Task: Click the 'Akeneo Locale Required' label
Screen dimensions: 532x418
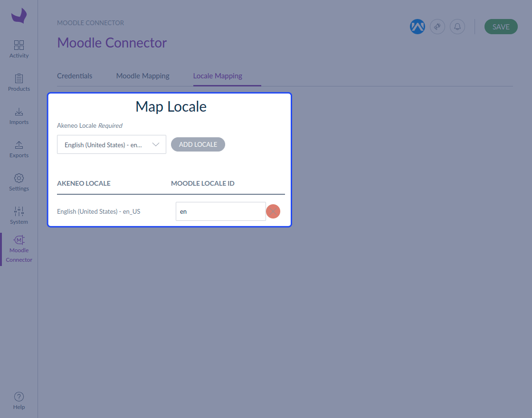Action: point(90,125)
